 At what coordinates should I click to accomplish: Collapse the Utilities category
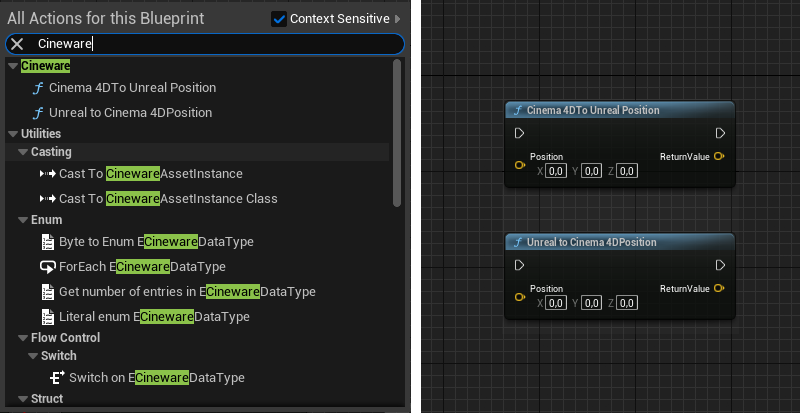click(x=12, y=133)
